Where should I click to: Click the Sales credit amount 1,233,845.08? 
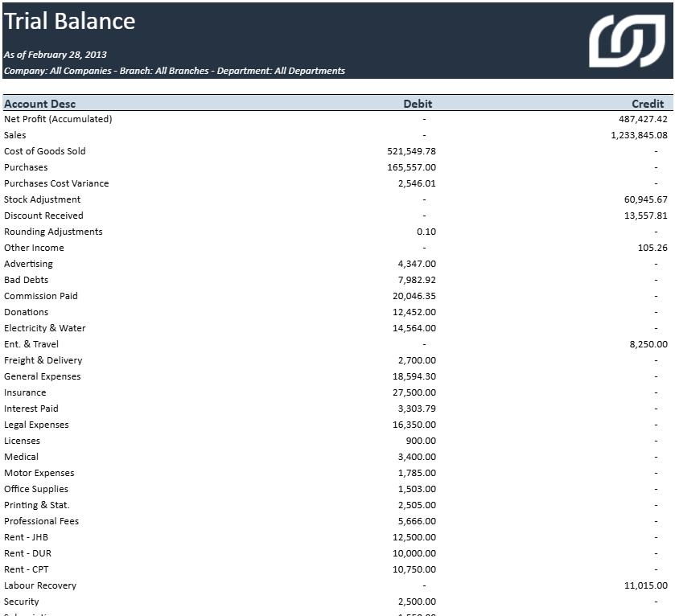coord(639,135)
